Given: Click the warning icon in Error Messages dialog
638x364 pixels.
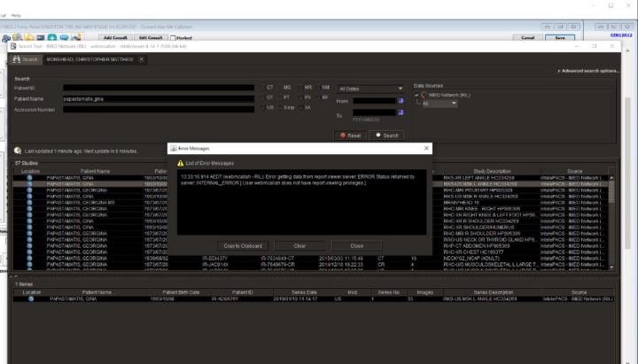Looking at the screenshot, I should pyautogui.click(x=180, y=163).
